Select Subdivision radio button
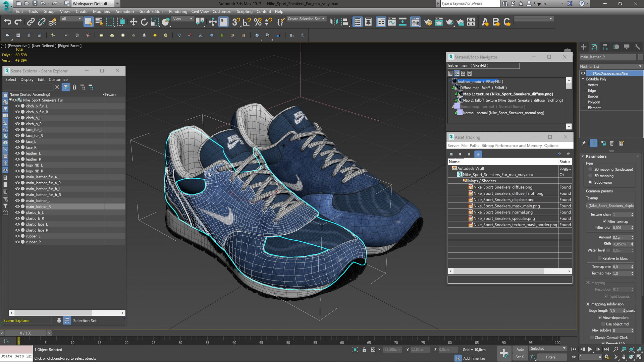 (x=590, y=182)
